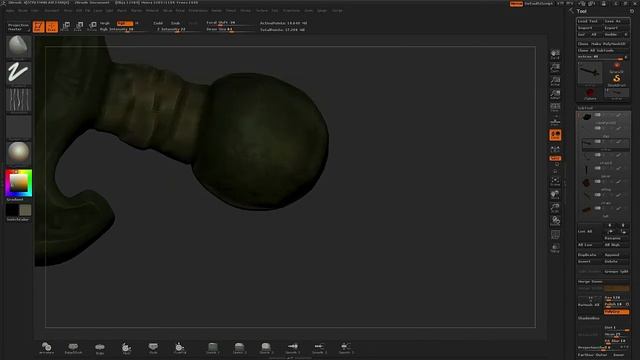The image size is (640, 360).
Task: Enable Mrgb paint mode
Action: 105,23
